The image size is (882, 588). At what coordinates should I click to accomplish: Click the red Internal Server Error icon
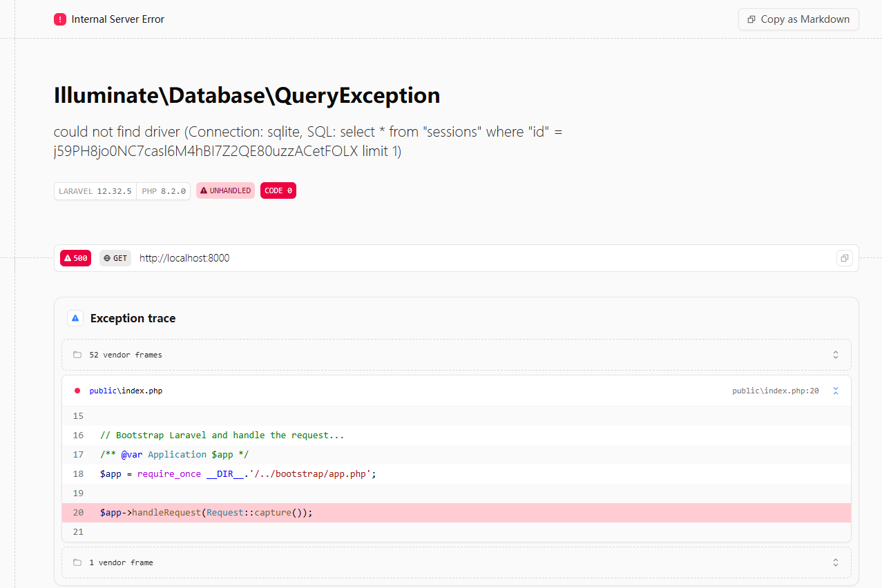[x=59, y=19]
